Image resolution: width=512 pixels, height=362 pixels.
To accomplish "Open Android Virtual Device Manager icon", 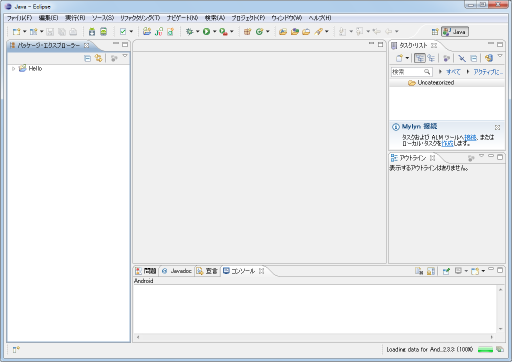I will [x=104, y=32].
